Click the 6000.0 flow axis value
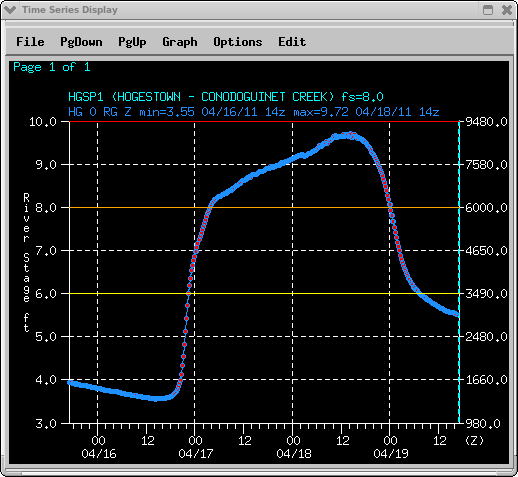Screen dimensions: 518x477 [486, 208]
